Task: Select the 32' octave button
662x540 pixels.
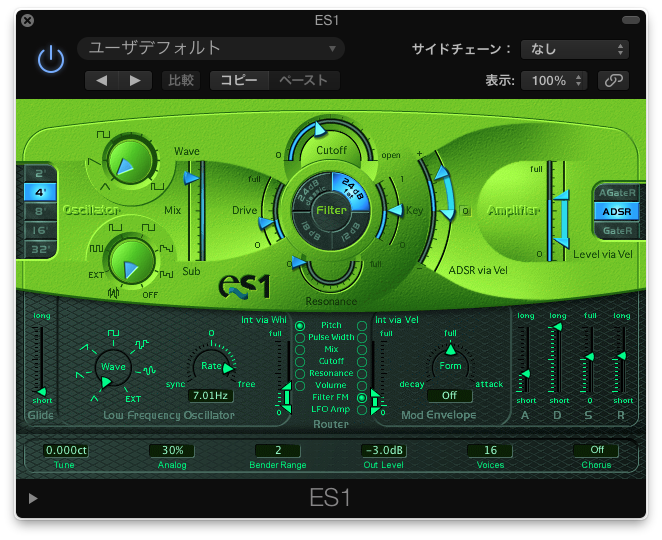Action: click(x=40, y=249)
